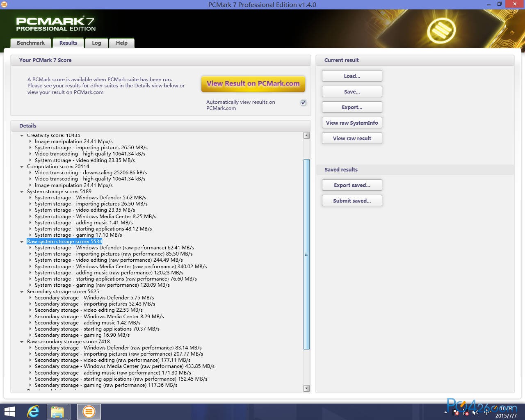Click the PCMark title bar app icon
525x420 pixels.
coord(4,5)
